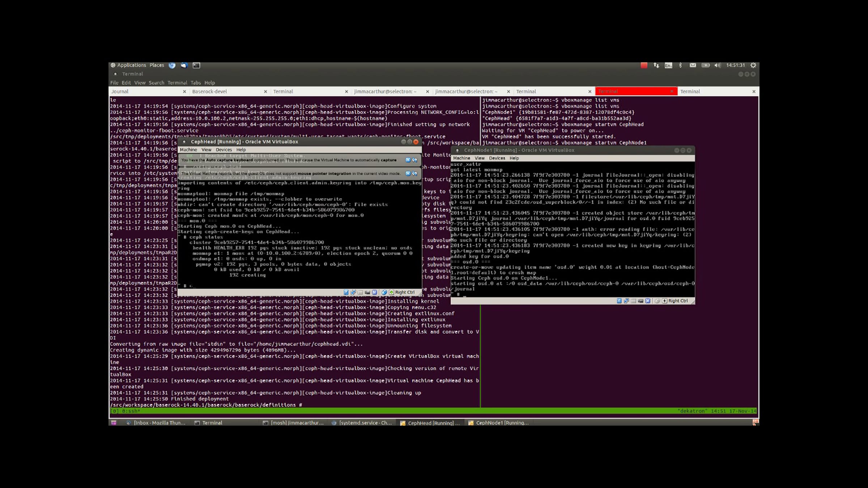Click the clock showing 14:51:31

(735, 65)
